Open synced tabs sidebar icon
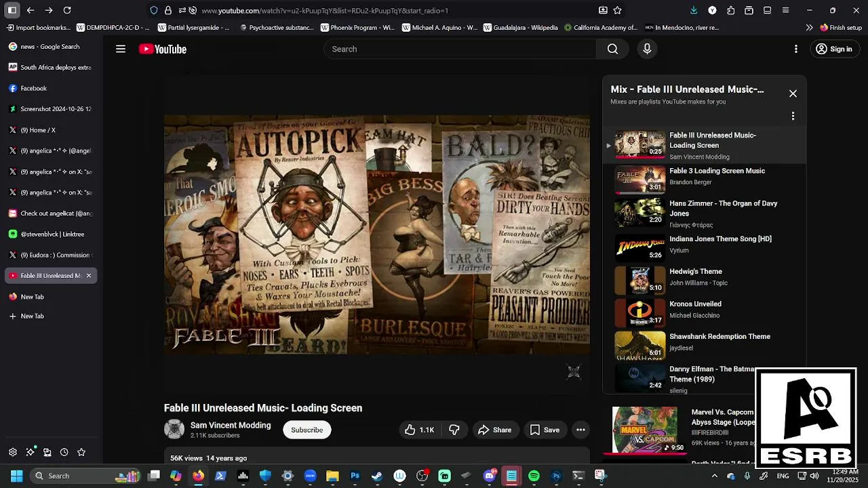The image size is (868, 488). (x=47, y=452)
